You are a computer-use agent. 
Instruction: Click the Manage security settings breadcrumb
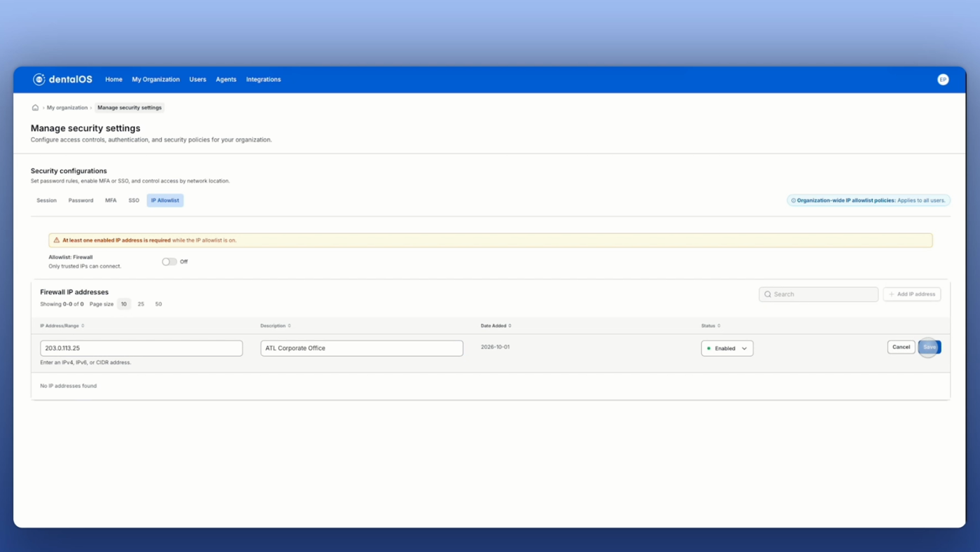129,108
